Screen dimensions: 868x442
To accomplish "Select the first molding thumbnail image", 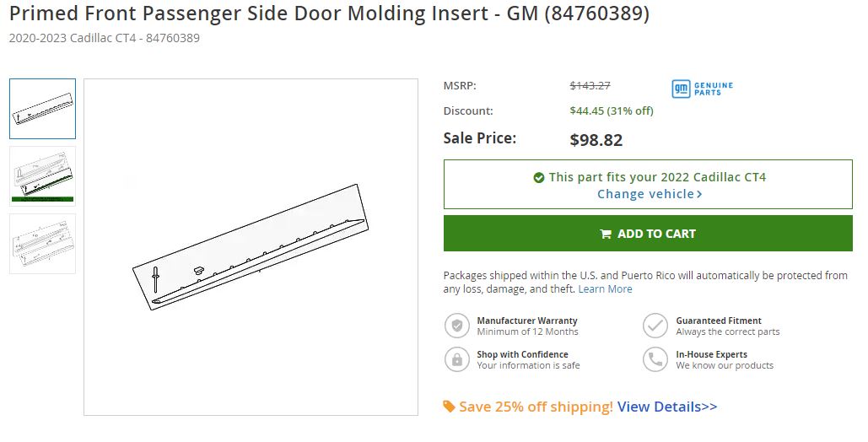I will (x=43, y=109).
